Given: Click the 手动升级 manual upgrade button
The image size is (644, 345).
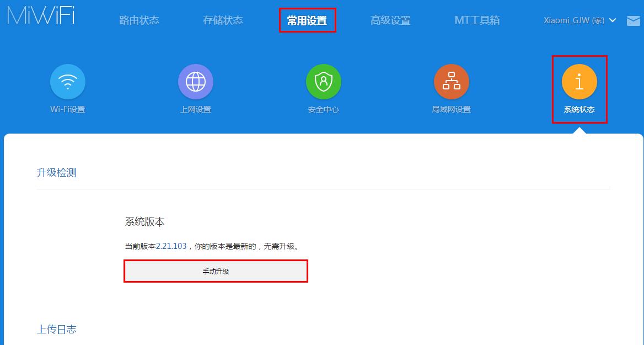Looking at the screenshot, I should [x=216, y=271].
